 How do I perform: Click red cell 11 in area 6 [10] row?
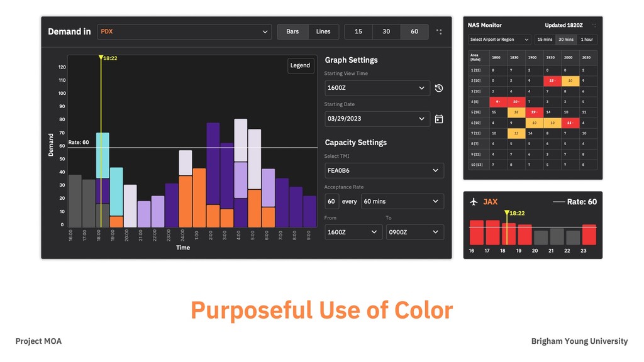[570, 123]
